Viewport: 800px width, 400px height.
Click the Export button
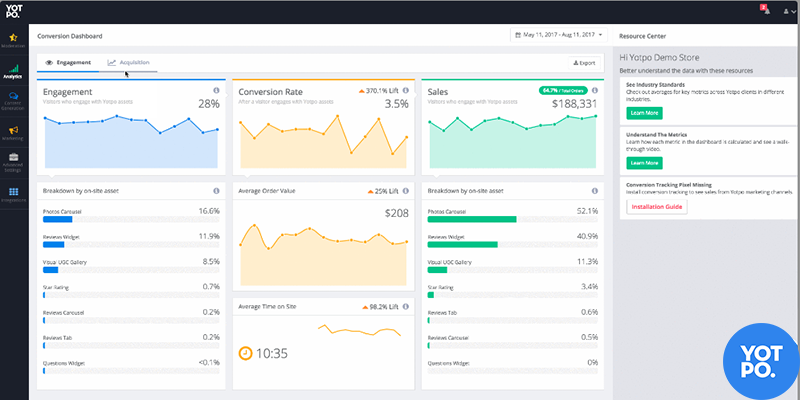coord(582,62)
